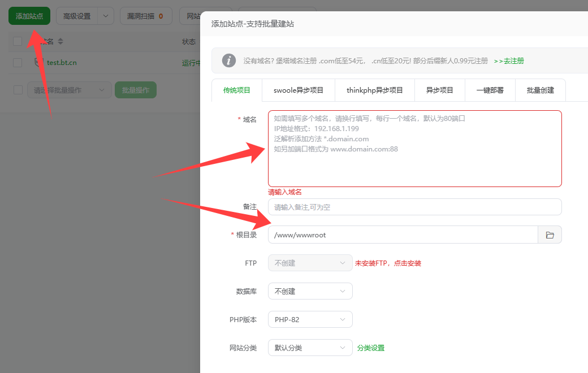
Task: Expand the 网站分类 dropdown
Action: point(310,348)
